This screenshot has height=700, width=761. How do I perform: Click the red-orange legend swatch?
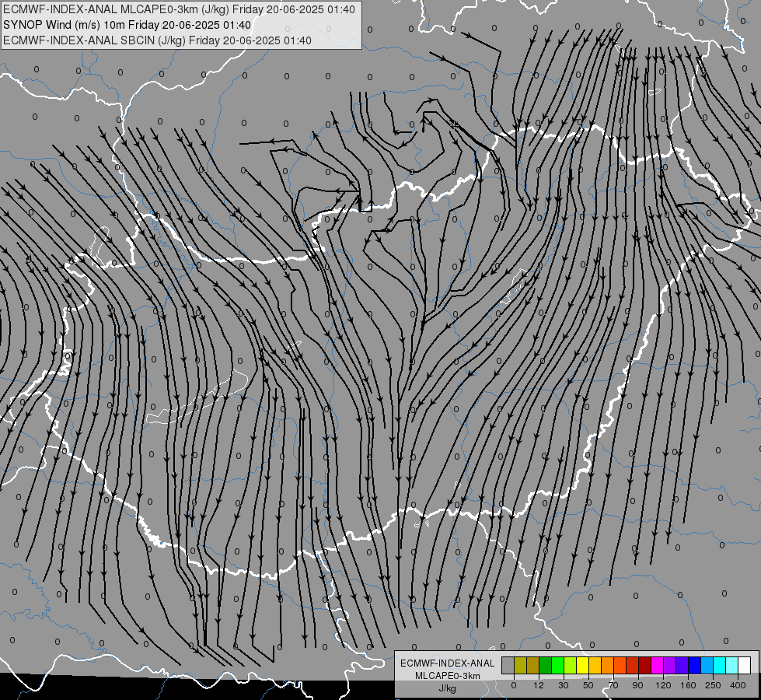(x=620, y=666)
